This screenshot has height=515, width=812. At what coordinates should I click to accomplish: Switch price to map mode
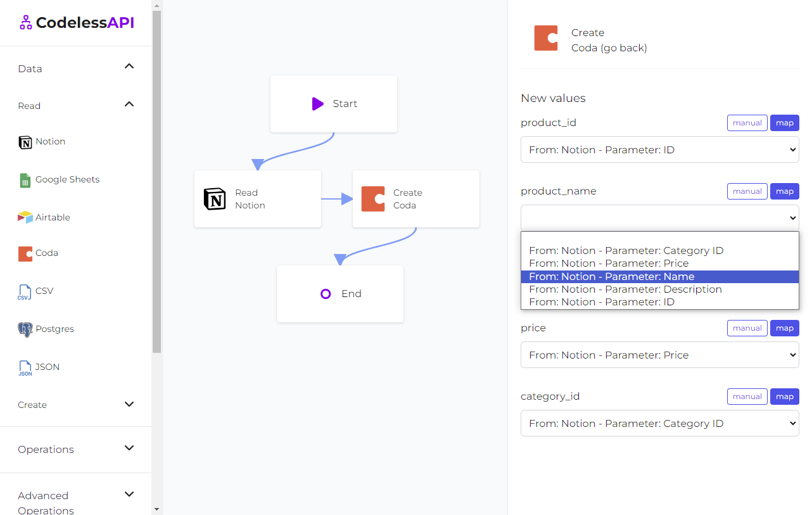pos(784,328)
